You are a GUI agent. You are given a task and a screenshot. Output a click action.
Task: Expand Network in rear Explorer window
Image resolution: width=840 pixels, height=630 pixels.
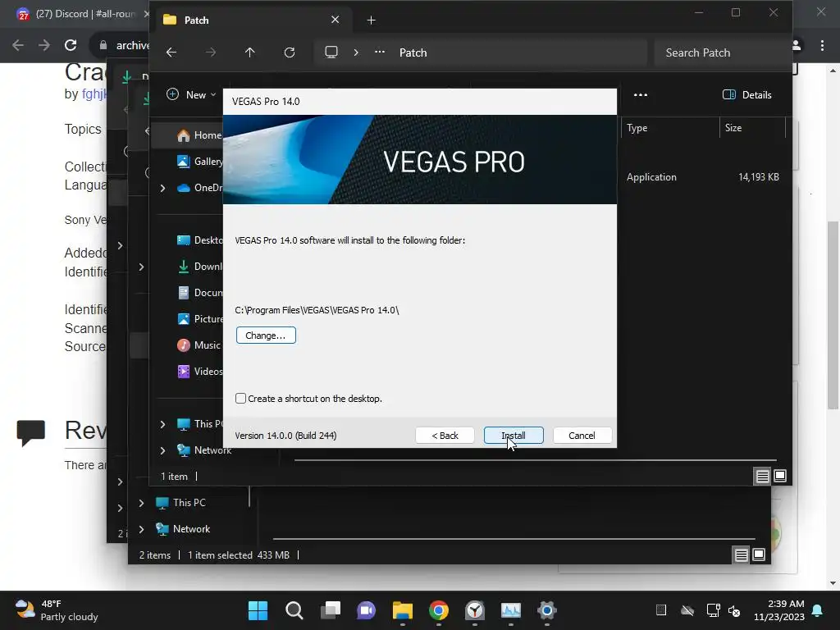coord(141,529)
